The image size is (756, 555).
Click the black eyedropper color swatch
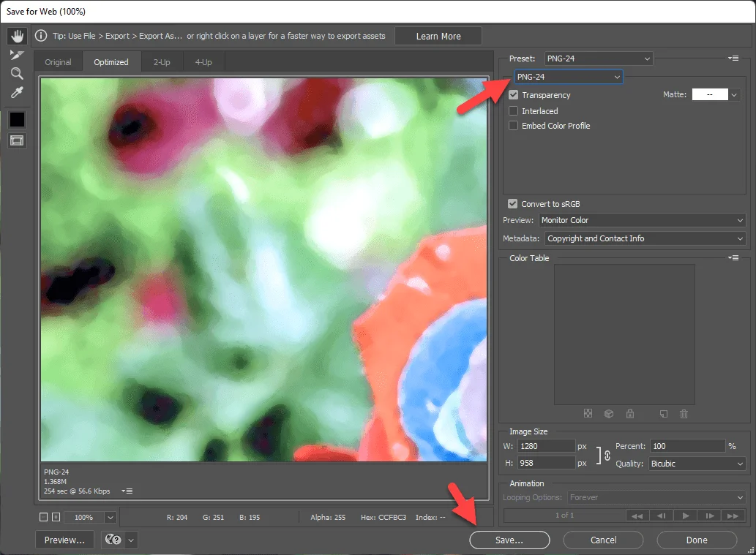pyautogui.click(x=17, y=119)
